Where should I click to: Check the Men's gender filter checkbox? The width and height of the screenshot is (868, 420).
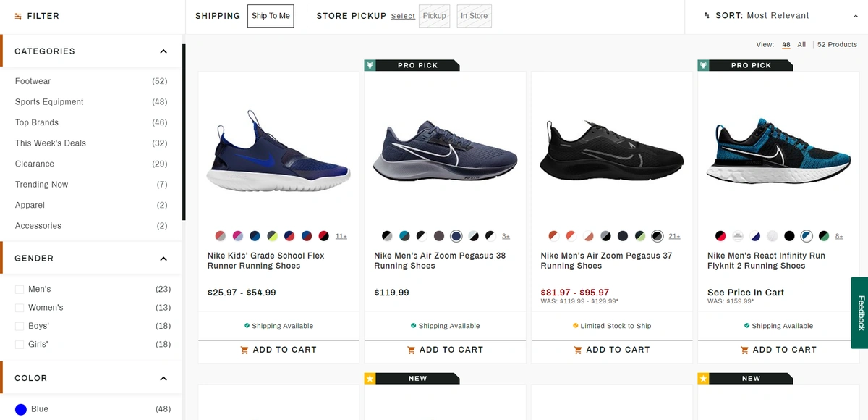point(20,288)
